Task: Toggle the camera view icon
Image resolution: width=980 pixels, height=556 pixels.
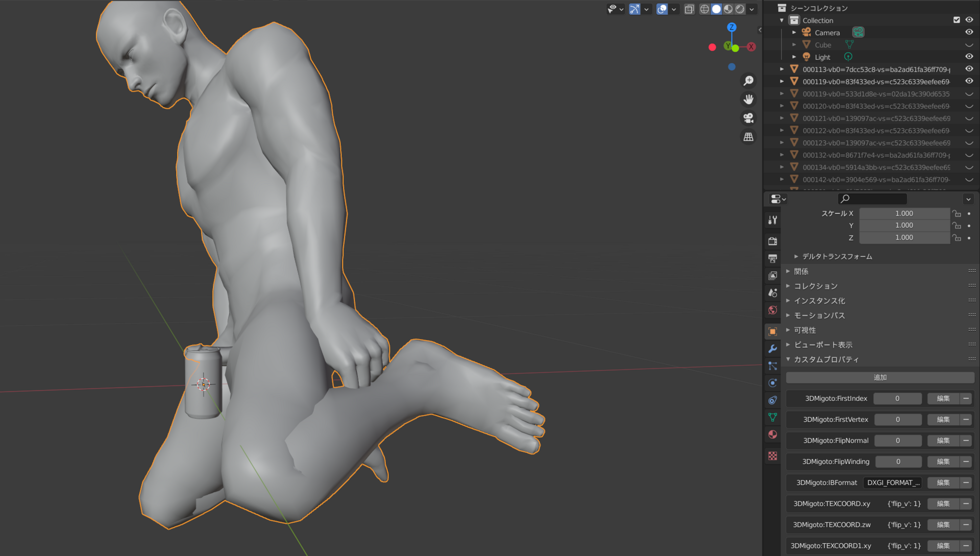Action: coord(748,118)
